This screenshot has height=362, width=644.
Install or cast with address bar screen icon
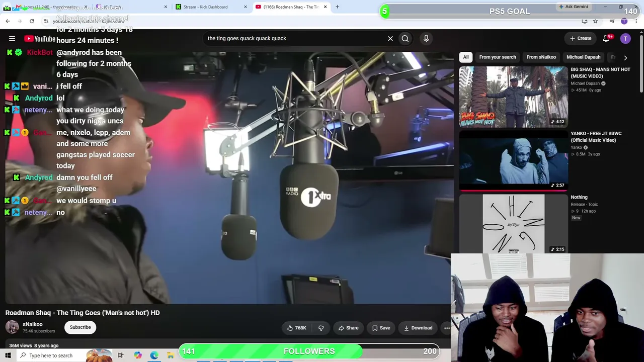point(585,21)
